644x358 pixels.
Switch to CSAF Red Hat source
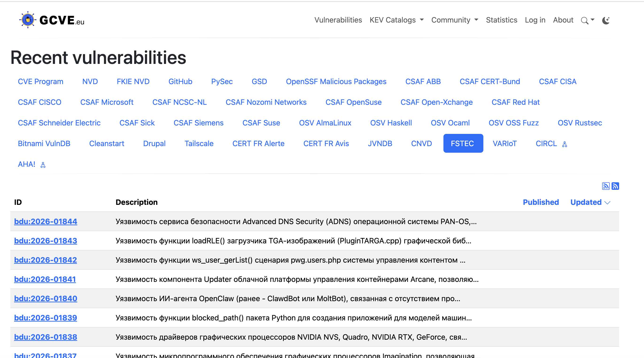516,102
